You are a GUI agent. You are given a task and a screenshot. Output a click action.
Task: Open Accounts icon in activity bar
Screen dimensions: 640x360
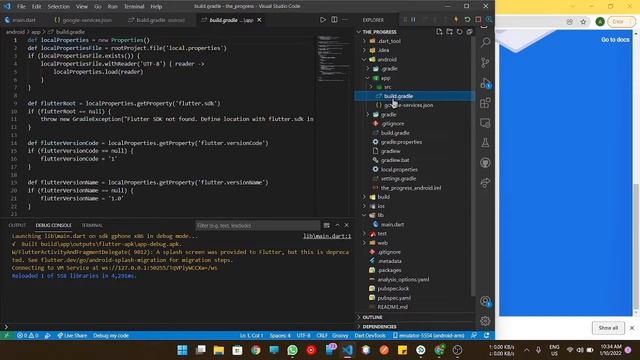tap(485, 302)
